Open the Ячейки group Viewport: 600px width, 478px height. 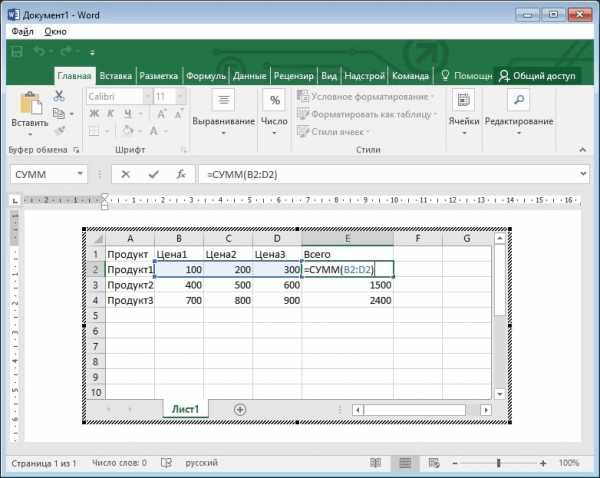click(x=464, y=113)
